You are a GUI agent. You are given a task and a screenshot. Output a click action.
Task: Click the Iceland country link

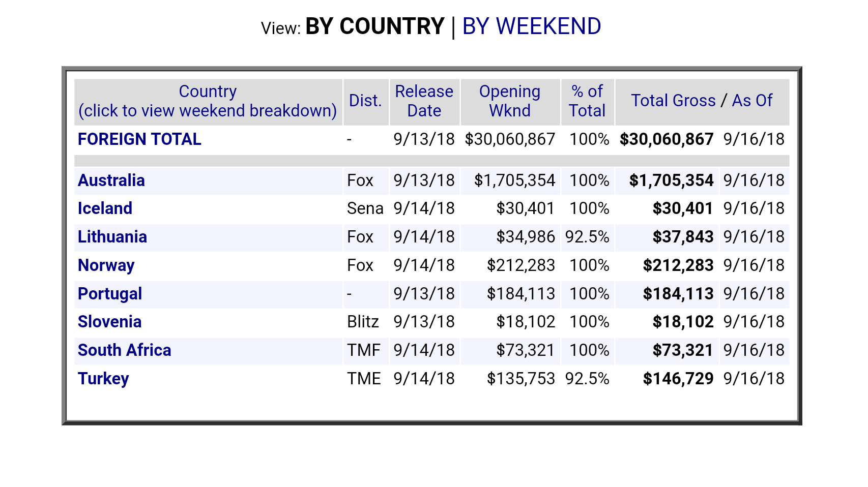coord(105,208)
